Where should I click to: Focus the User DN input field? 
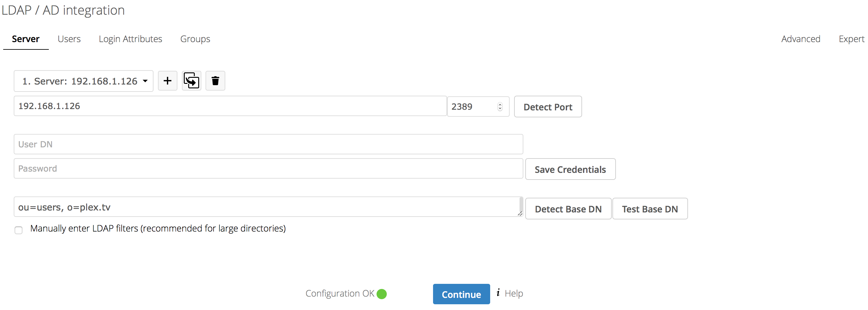point(268,144)
